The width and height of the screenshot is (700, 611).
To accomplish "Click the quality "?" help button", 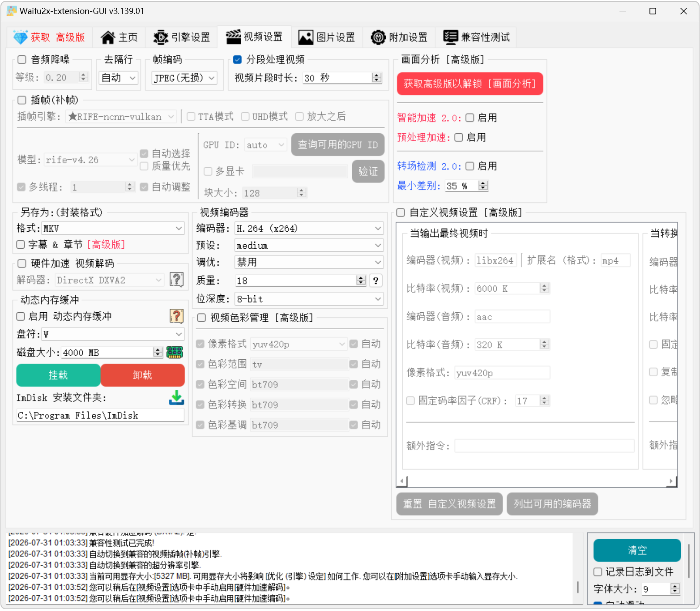I will pos(376,280).
